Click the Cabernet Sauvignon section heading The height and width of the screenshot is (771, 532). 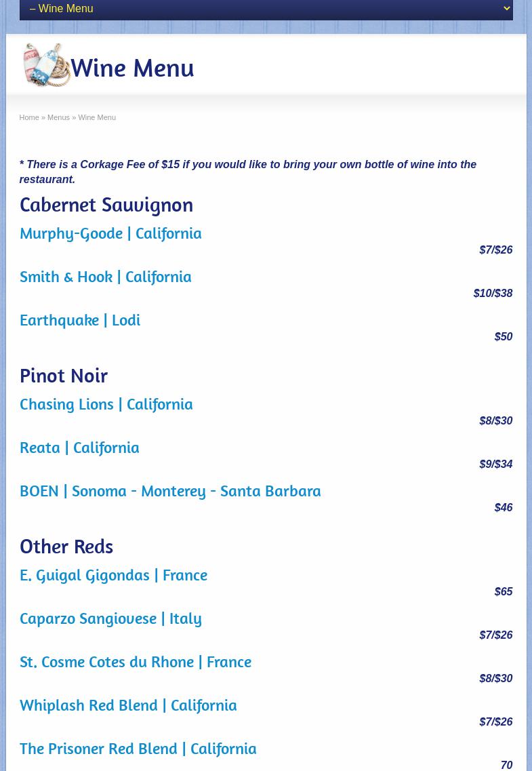coord(106,204)
